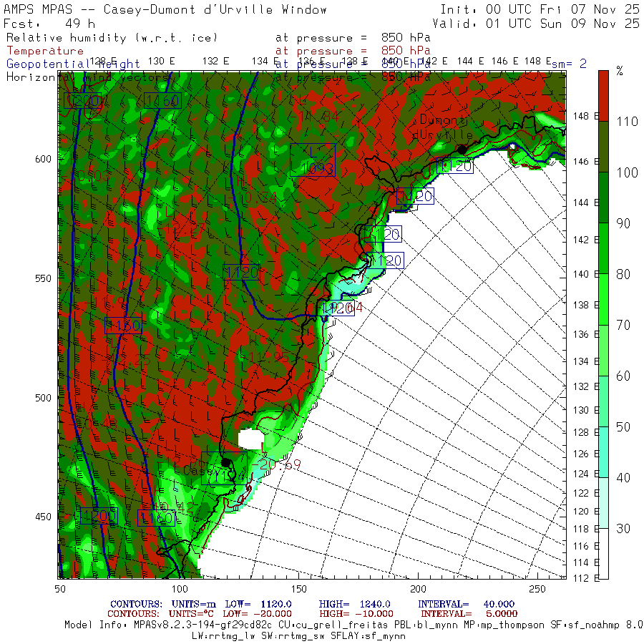Viewport: 644px width, 644px height.
Task: Click the 'MPASv8.2.3-194-gf29cd82c' model version text
Action: [203, 625]
